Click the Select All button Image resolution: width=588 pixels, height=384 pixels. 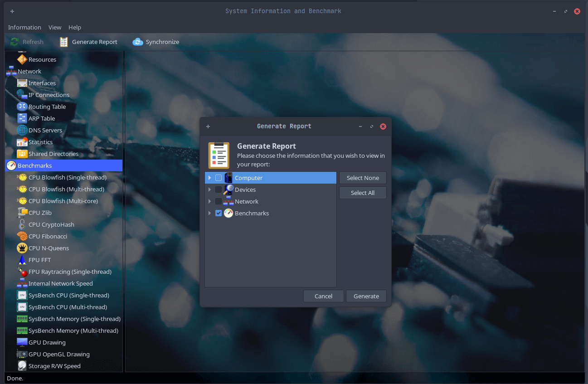(x=362, y=193)
